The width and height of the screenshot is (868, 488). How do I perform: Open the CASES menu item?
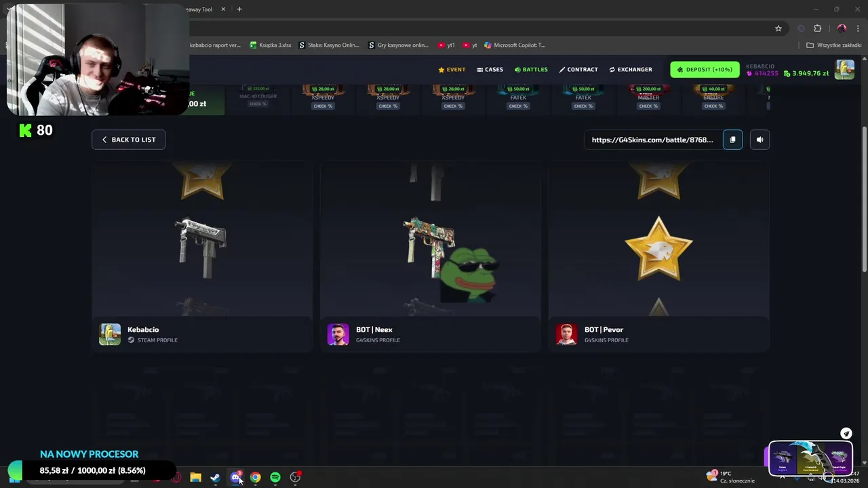(490, 70)
